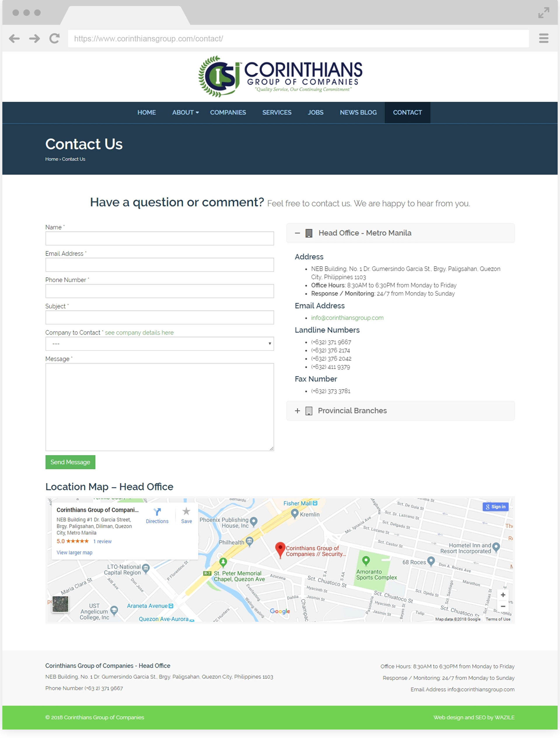
Task: Click 'see company details here' link
Action: tap(139, 333)
